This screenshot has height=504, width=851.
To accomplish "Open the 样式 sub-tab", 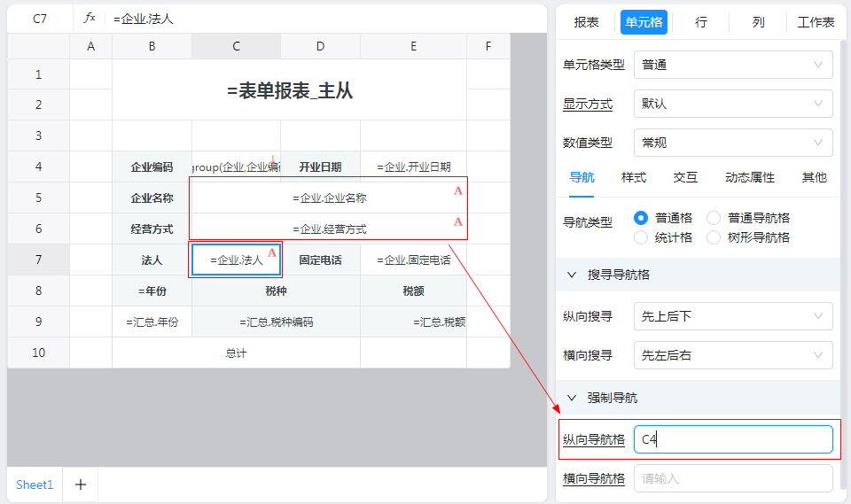I will point(634,177).
